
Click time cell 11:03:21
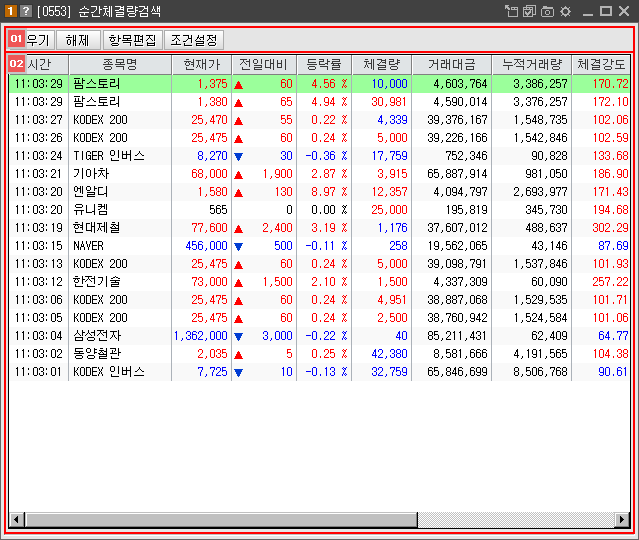pyautogui.click(x=38, y=174)
